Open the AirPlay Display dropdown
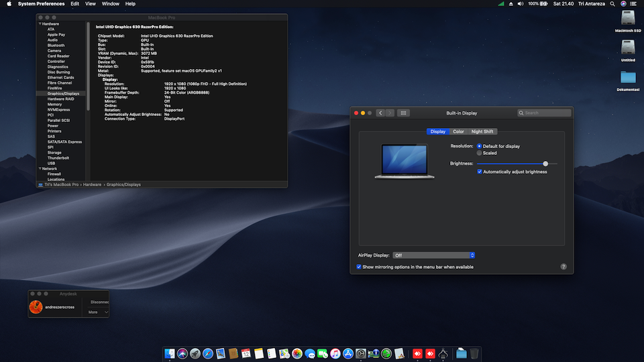 pyautogui.click(x=434, y=255)
